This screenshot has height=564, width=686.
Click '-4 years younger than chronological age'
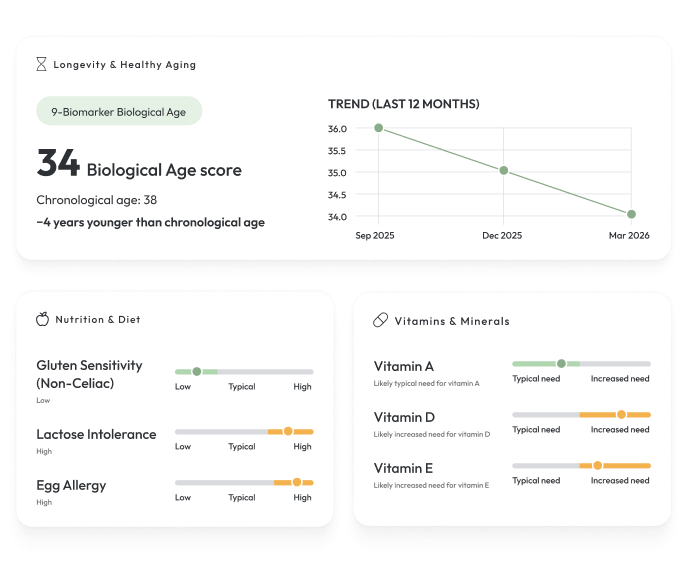pos(150,222)
